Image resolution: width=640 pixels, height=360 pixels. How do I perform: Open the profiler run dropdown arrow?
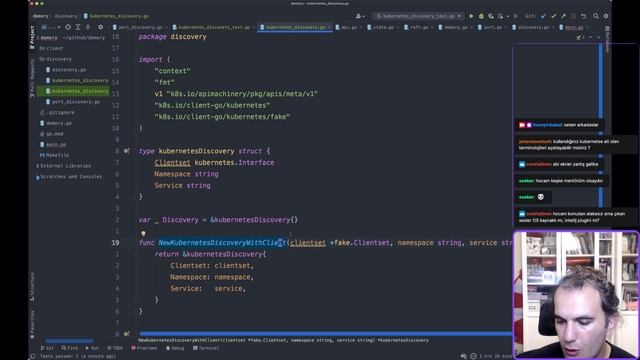tap(507, 16)
